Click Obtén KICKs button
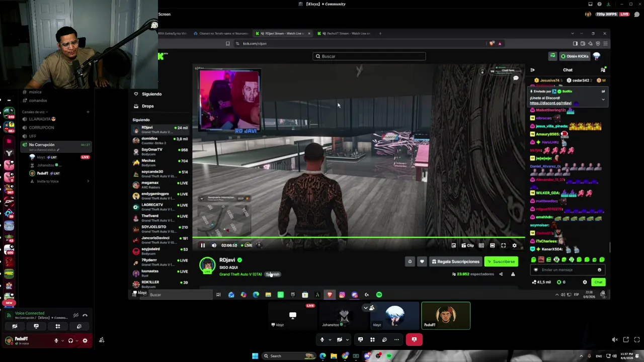 (x=575, y=56)
